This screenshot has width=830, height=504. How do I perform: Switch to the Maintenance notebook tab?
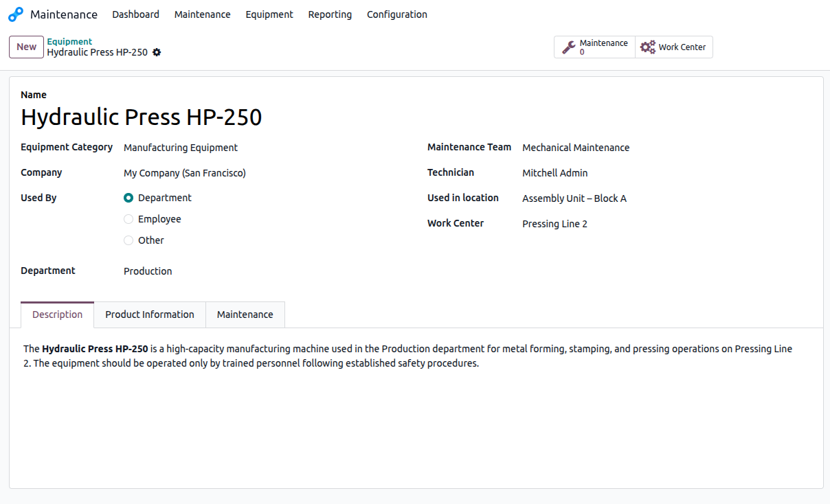pos(245,314)
